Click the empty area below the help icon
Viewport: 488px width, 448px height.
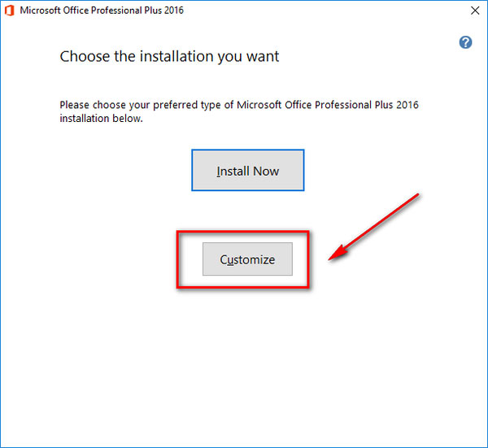click(x=465, y=89)
